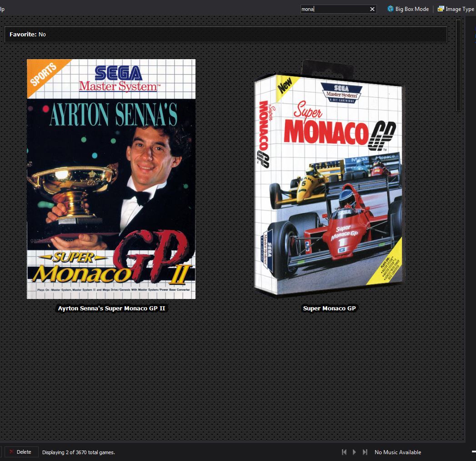Select the Super Monaco GP box art
476x461 pixels.
pos(329,179)
